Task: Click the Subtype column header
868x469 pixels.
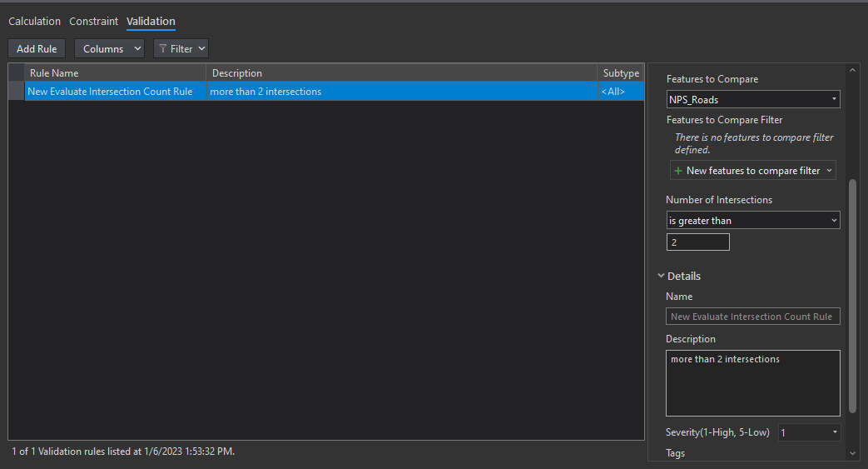Action: [621, 73]
